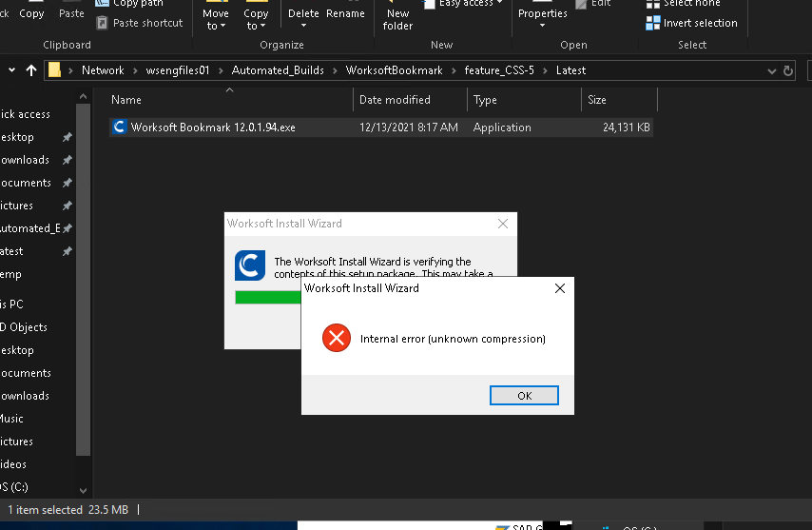
Task: Expand chevron after WorksoftBookmark
Action: (x=454, y=71)
